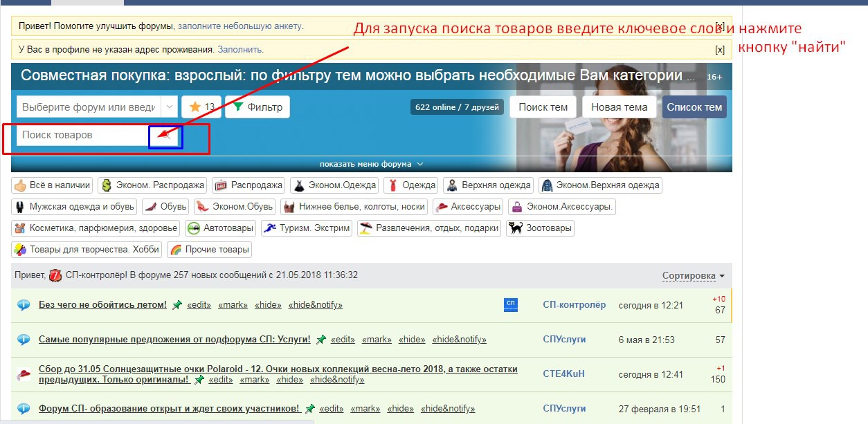Focus the Поиск товаров input field

pos(83,136)
